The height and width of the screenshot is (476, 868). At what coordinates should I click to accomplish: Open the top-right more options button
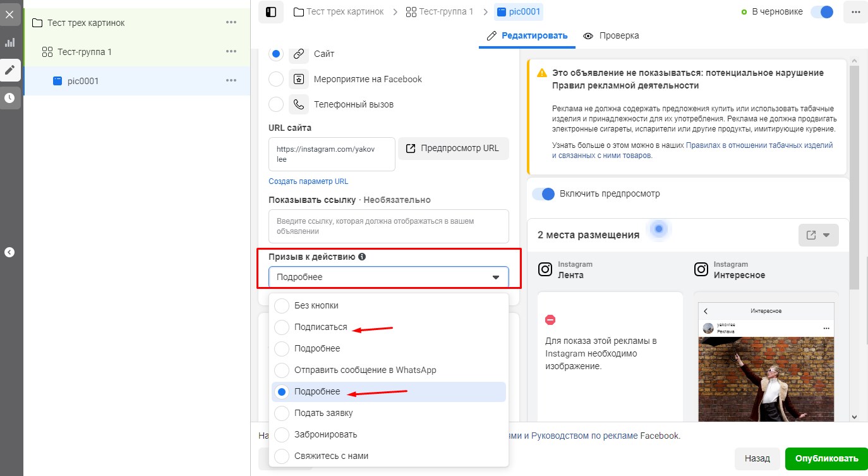(x=855, y=12)
